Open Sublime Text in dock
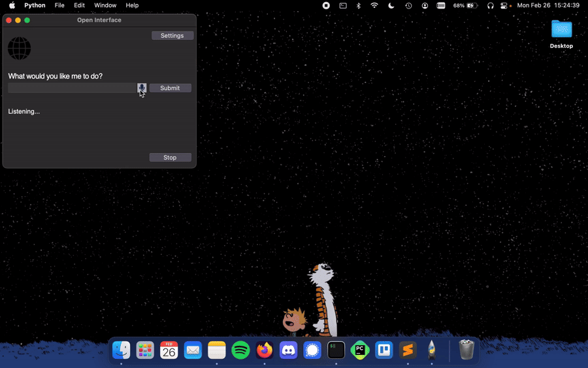 coord(408,350)
